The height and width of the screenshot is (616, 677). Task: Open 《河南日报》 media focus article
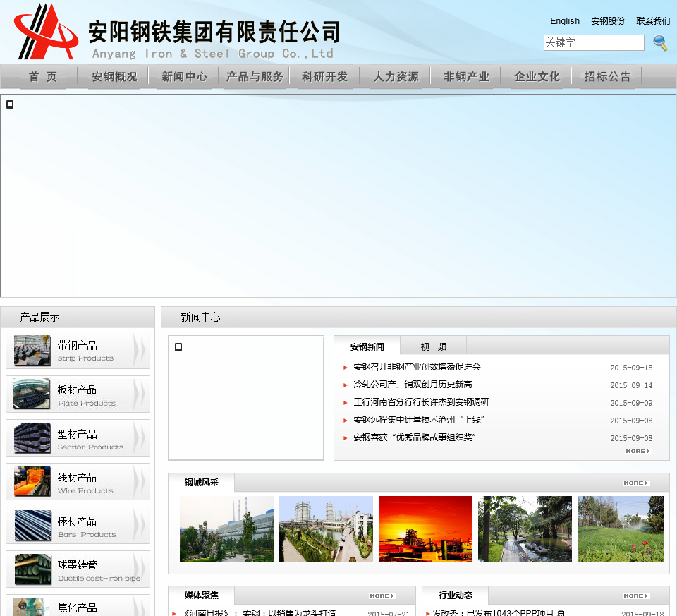tap(259, 612)
